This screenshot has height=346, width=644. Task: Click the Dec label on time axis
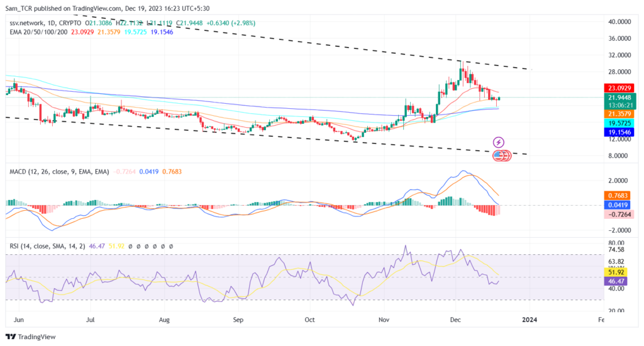(x=455, y=320)
